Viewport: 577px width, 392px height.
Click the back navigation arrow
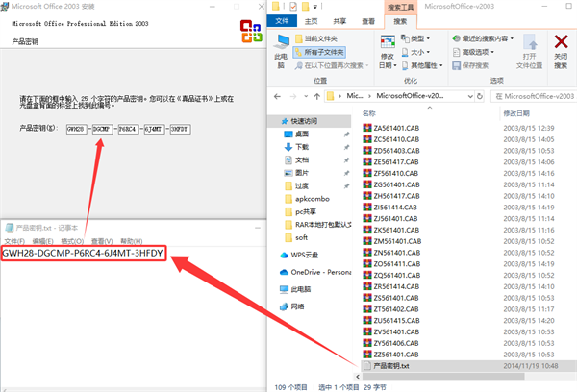pyautogui.click(x=278, y=96)
